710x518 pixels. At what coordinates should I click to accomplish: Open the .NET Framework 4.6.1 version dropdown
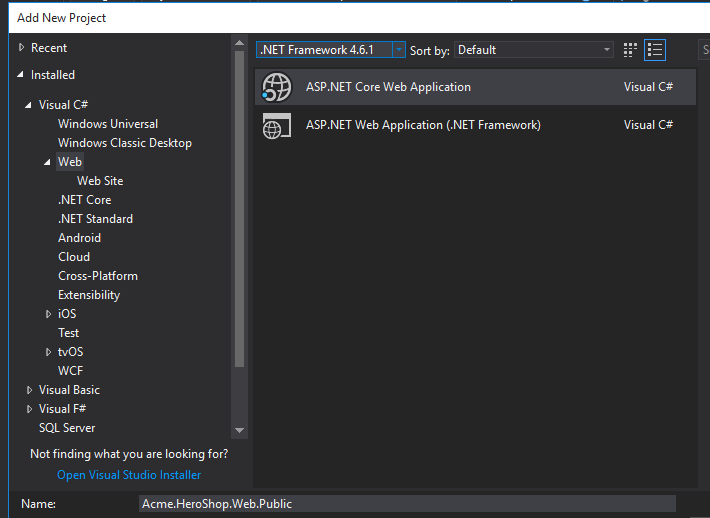pyautogui.click(x=398, y=50)
